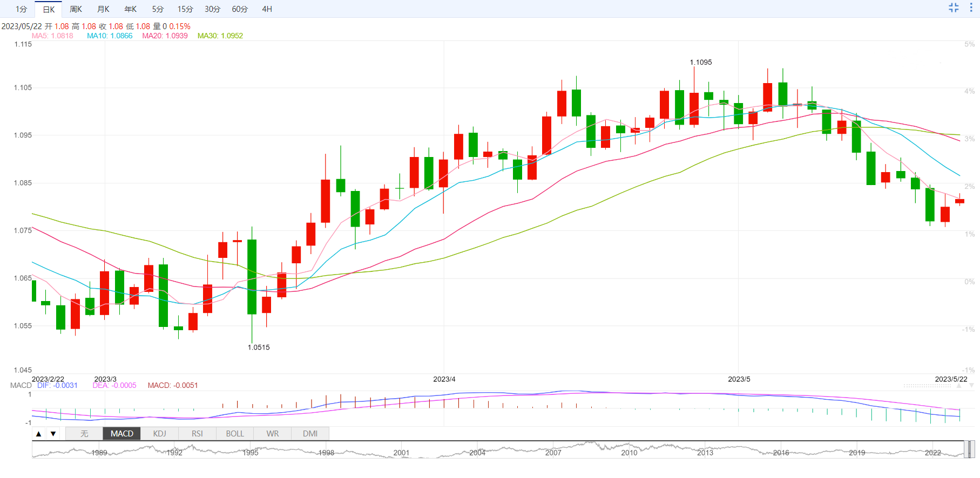Jump to 2001 on the overview timeline
Viewport: 980px width, 478px height.
coord(401,453)
